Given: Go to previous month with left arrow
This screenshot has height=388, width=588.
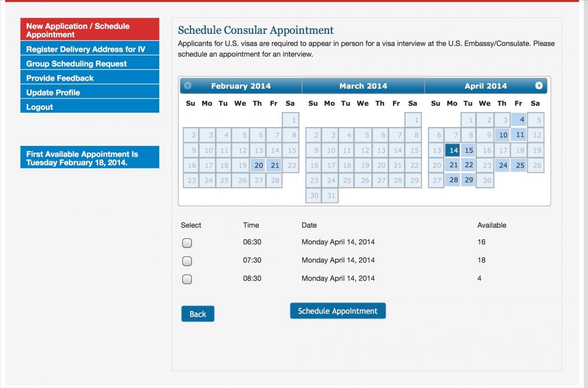Looking at the screenshot, I should [x=188, y=86].
